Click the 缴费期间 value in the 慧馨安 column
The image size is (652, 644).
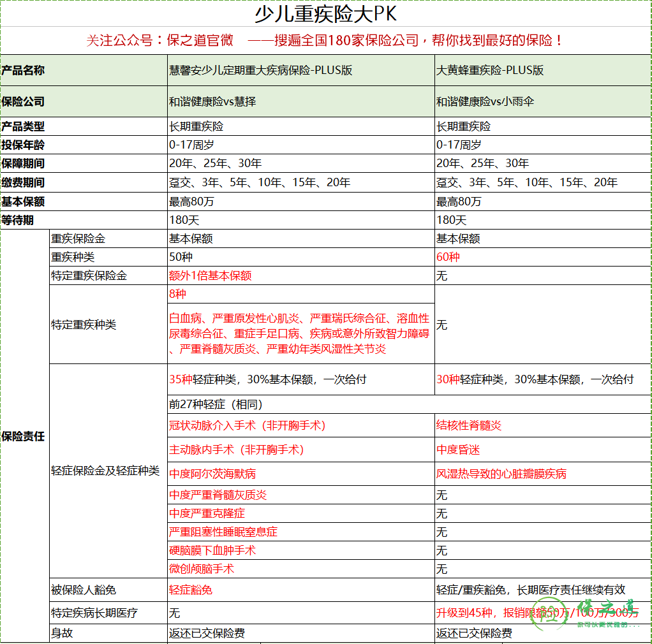(x=301, y=182)
